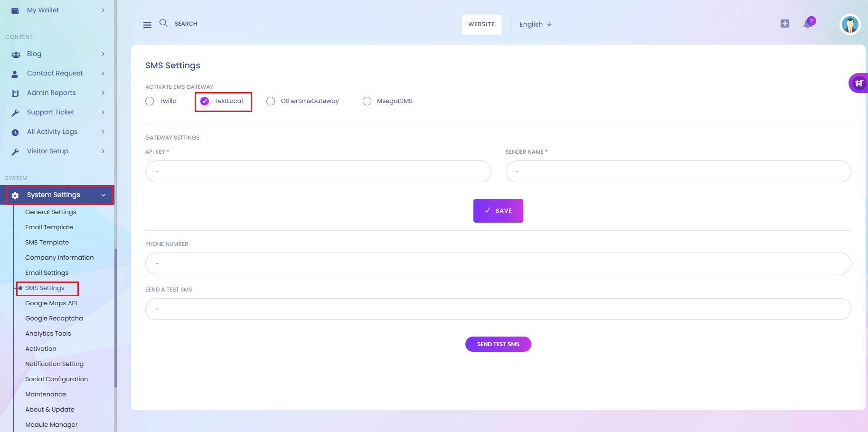This screenshot has height=432, width=868.
Task: Expand Admin Reports chevron
Action: tap(103, 93)
